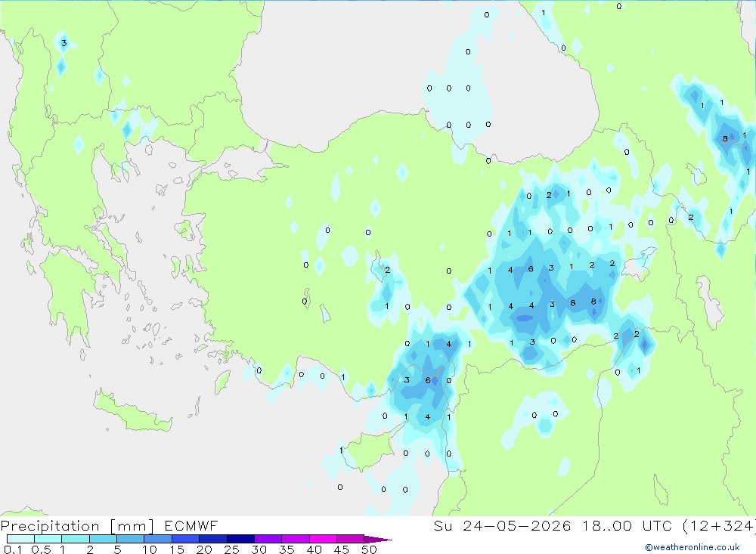Click the '18..00 UTC' time text

point(627,526)
